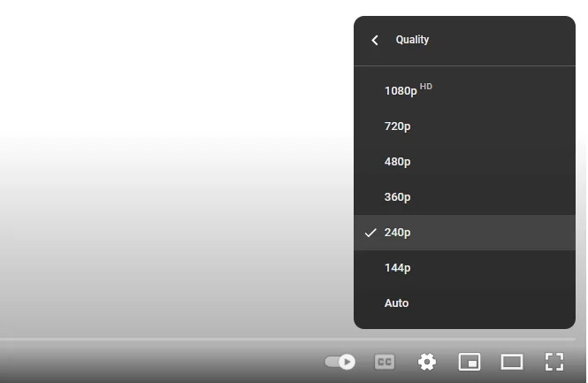Go back from the Quality menu

pyautogui.click(x=375, y=40)
